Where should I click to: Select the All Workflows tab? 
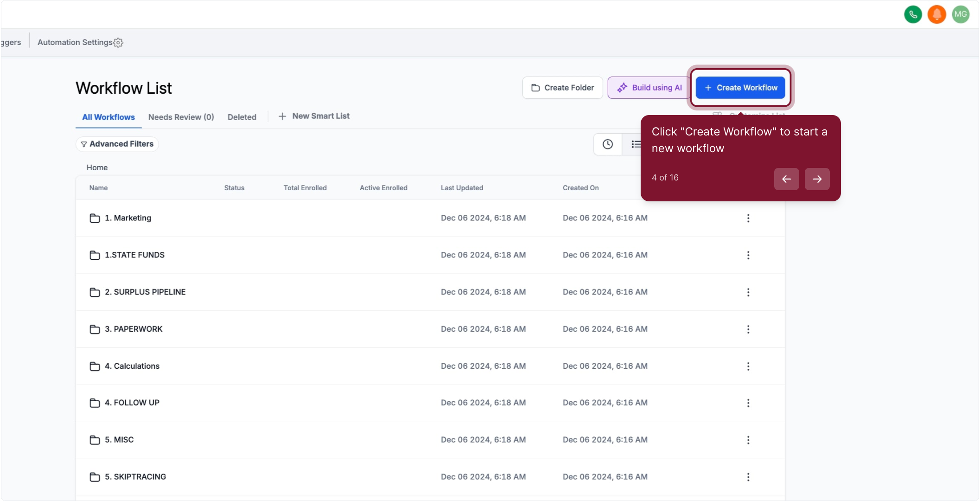pos(108,117)
